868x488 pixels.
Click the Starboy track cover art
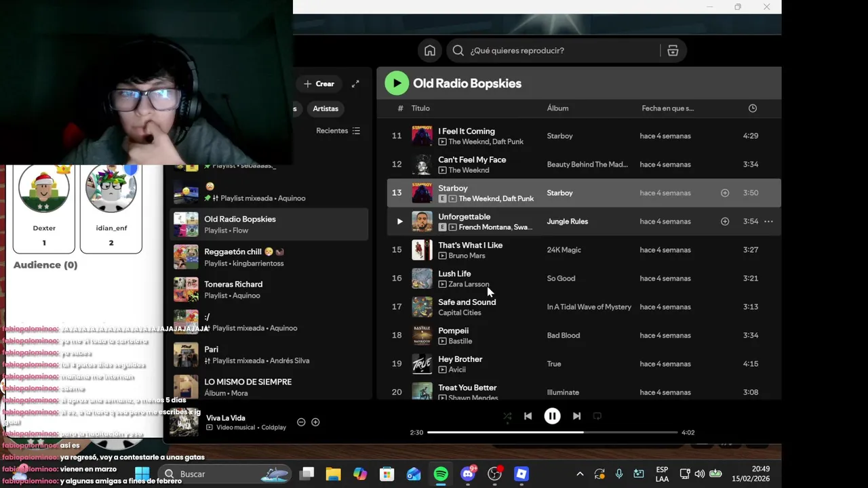422,192
